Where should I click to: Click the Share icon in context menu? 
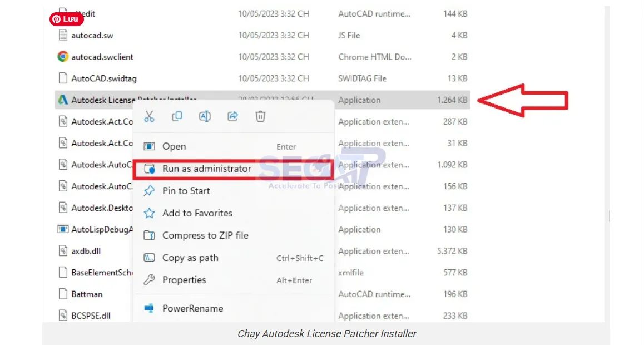[232, 117]
